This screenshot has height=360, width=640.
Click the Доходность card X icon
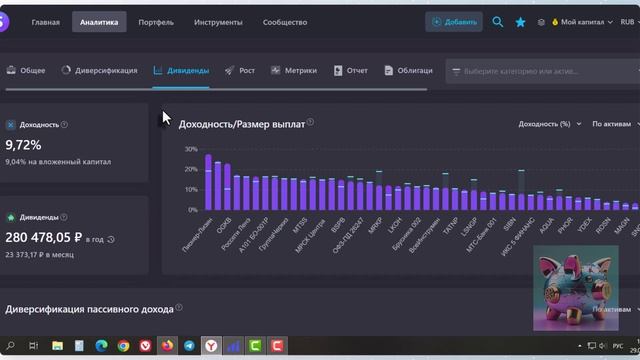11,124
